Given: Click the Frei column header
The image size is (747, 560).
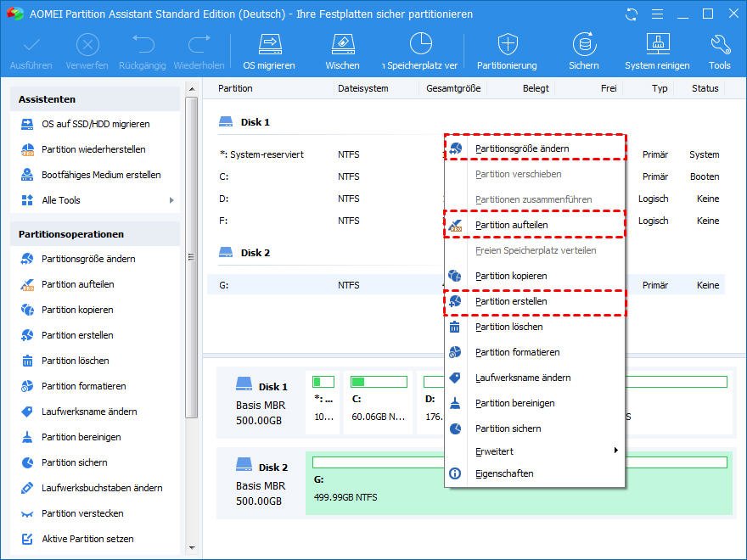Looking at the screenshot, I should 609,88.
